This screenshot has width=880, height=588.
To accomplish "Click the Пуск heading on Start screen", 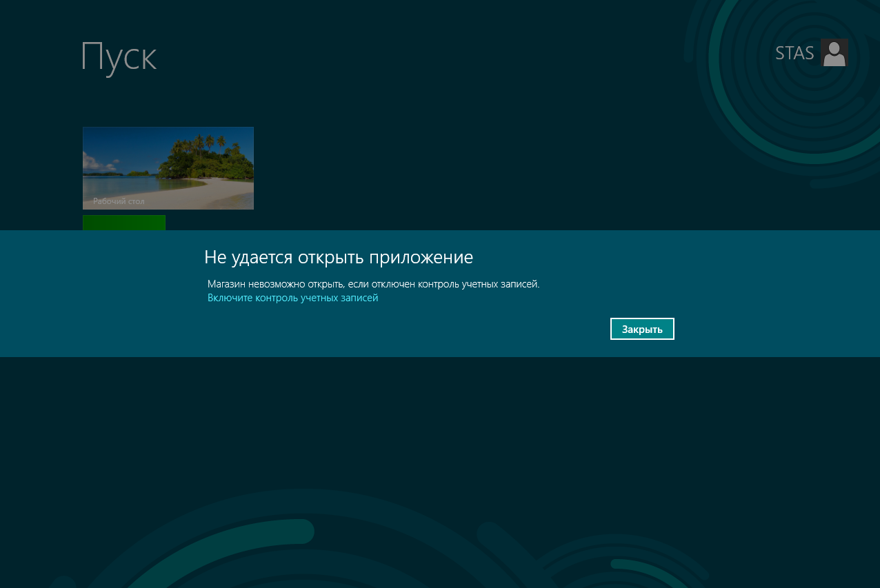I will 119,57.
